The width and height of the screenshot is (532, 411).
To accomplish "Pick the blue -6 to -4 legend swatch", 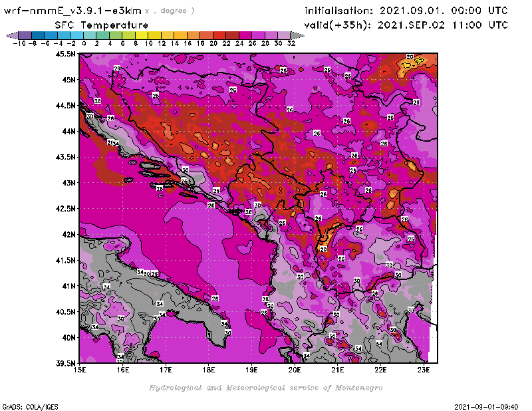I will [51, 35].
